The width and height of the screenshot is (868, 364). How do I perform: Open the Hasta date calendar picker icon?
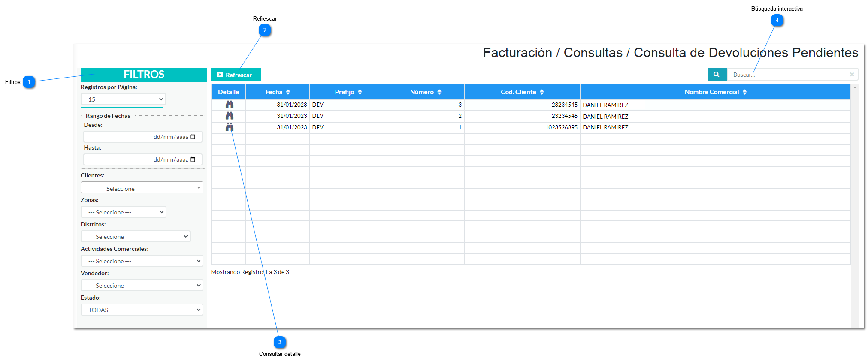[193, 159]
